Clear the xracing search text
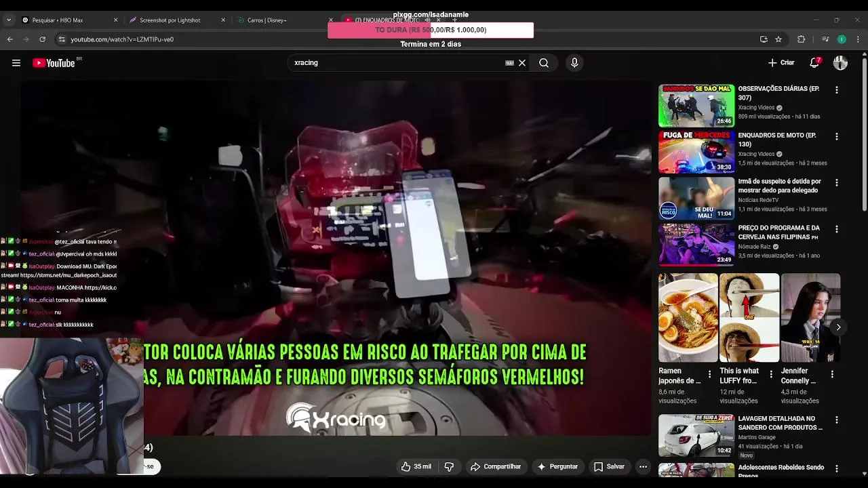The image size is (868, 488). pos(522,63)
